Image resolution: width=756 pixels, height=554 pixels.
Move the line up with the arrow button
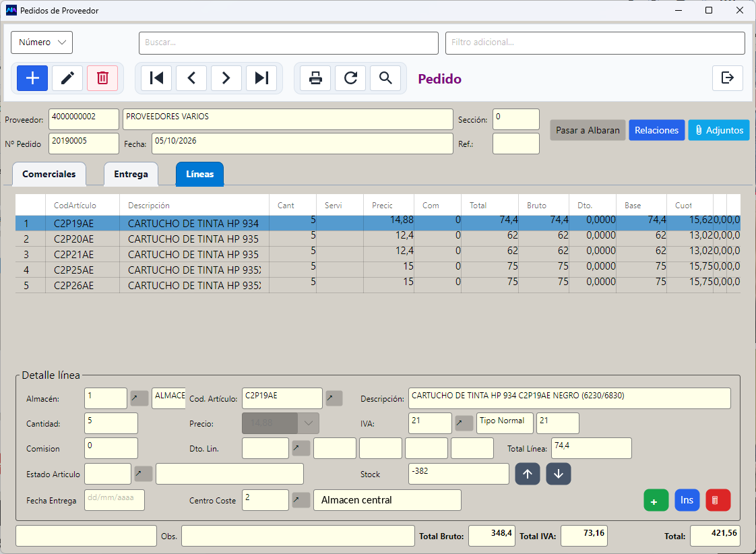click(x=528, y=474)
